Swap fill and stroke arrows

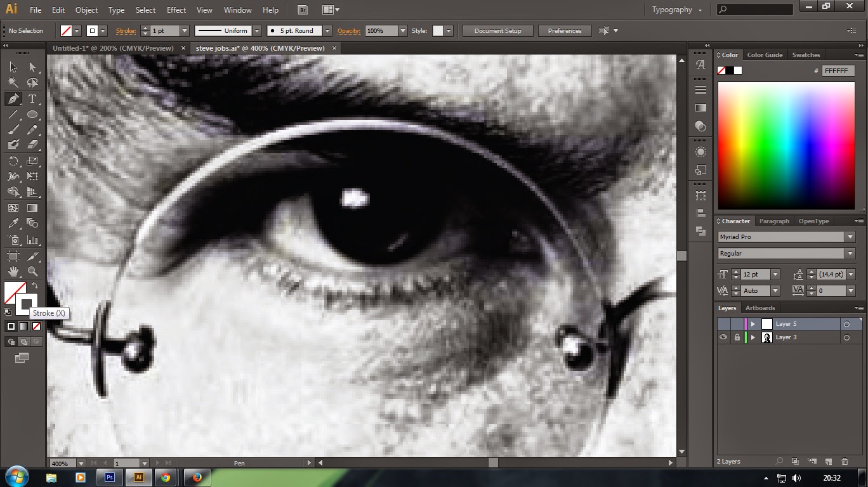tap(36, 286)
